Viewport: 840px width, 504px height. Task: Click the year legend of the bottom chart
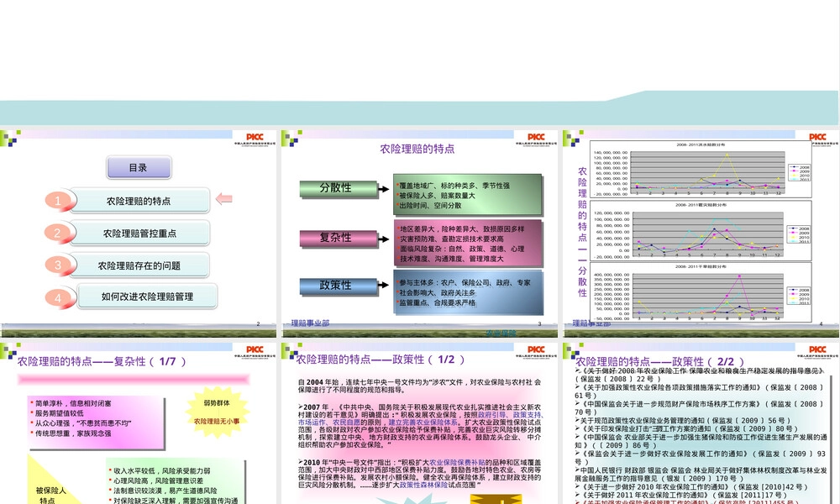pos(800,296)
